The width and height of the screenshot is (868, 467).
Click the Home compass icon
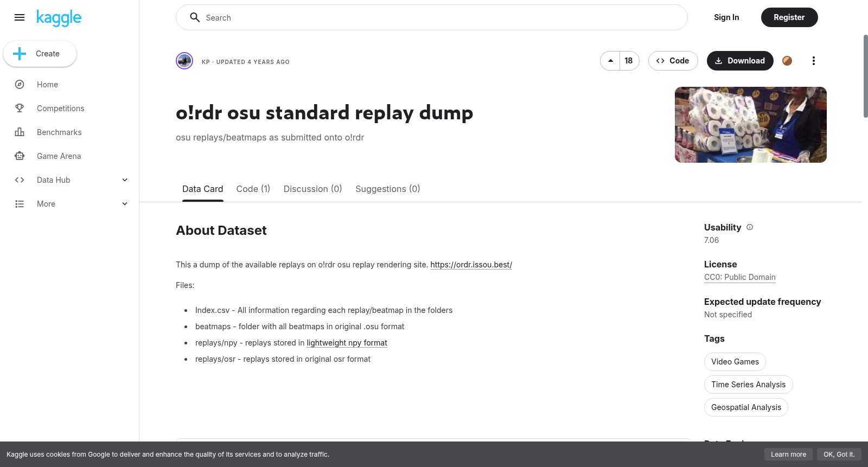pos(20,85)
